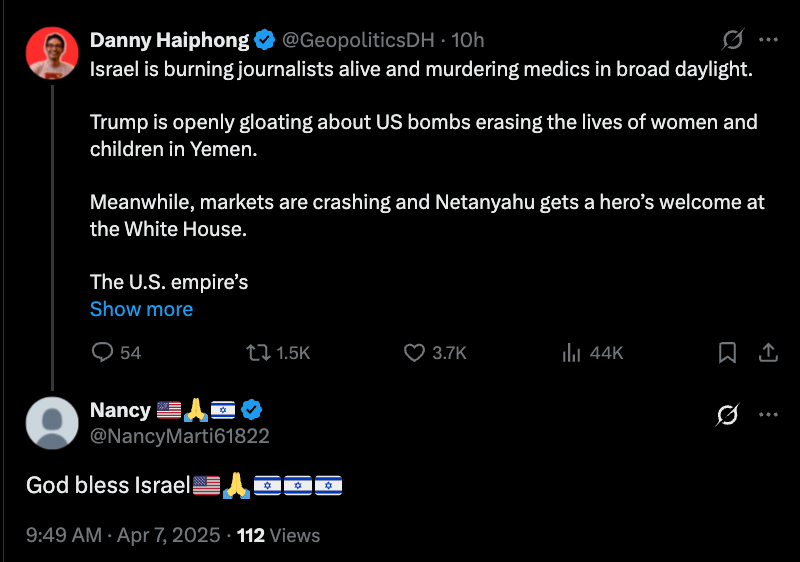The height and width of the screenshot is (562, 800).
Task: Open more options menu on Nancy's reply
Action: pos(768,414)
